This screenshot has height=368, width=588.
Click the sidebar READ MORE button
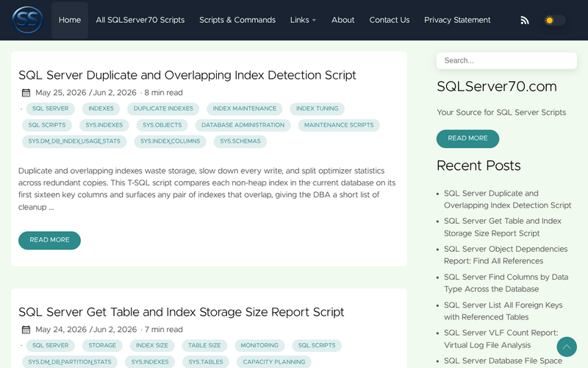[467, 138]
